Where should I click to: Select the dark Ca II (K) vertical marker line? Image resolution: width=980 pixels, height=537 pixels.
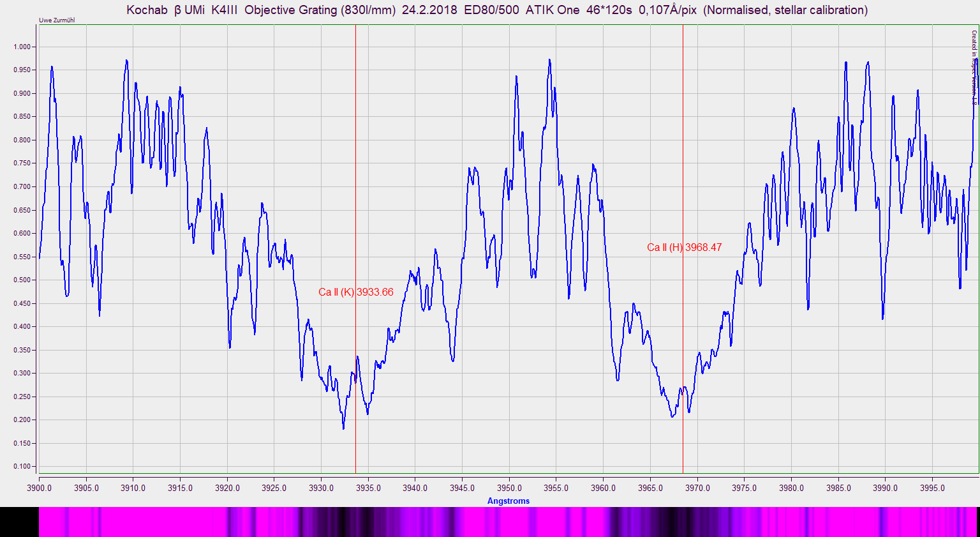tap(355, 128)
